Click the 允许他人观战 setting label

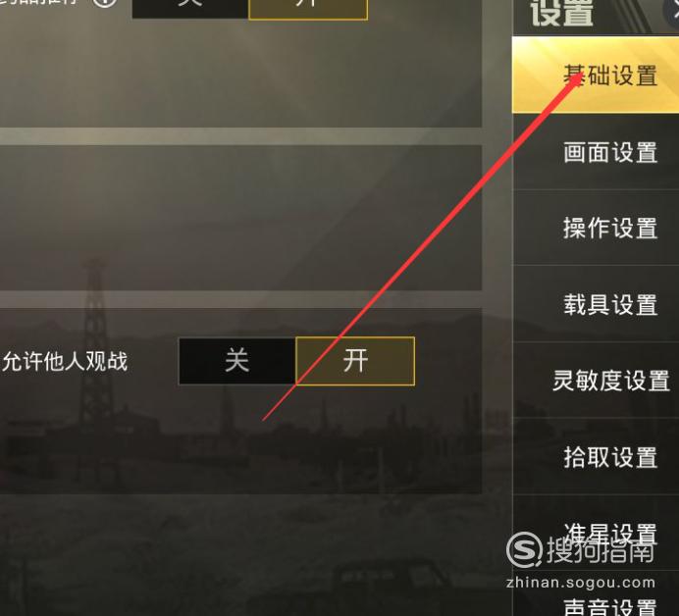click(65, 361)
